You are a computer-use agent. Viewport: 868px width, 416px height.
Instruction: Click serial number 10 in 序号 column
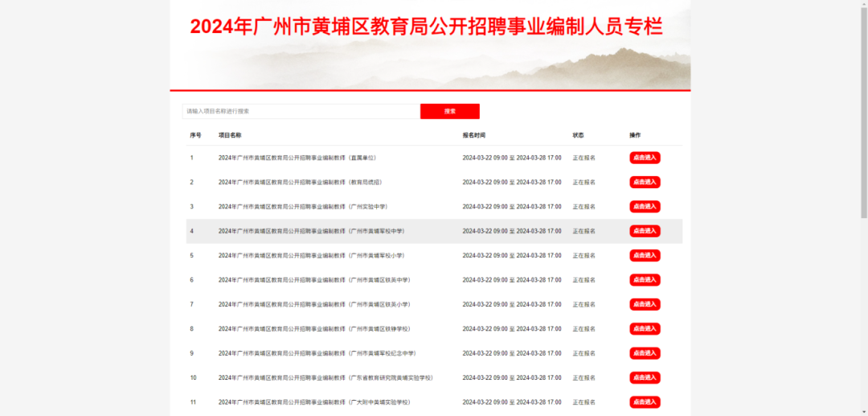pos(193,377)
